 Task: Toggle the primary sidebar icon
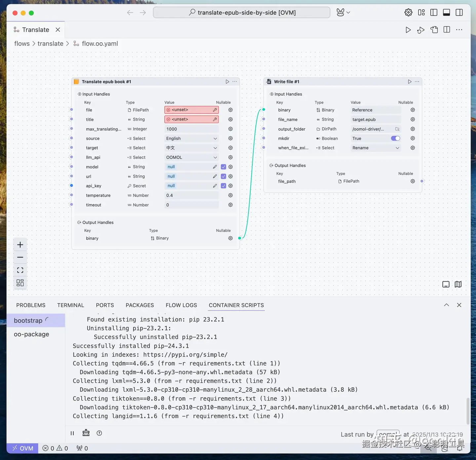tap(434, 13)
